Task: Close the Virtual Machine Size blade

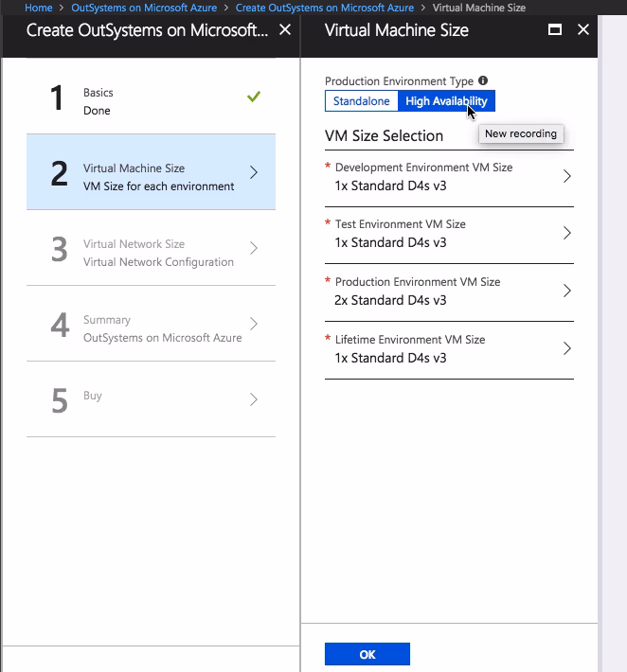Action: point(583,29)
